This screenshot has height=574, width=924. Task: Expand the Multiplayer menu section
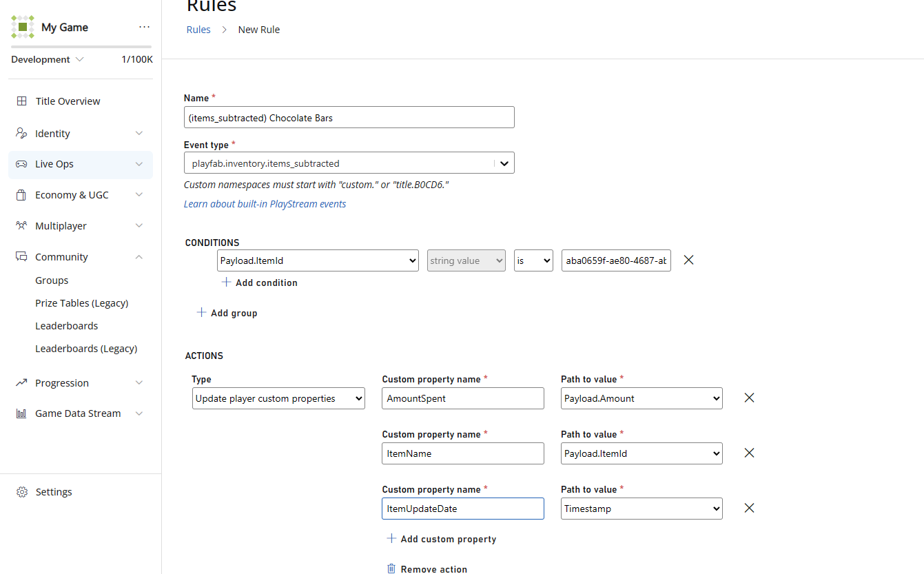tap(139, 225)
